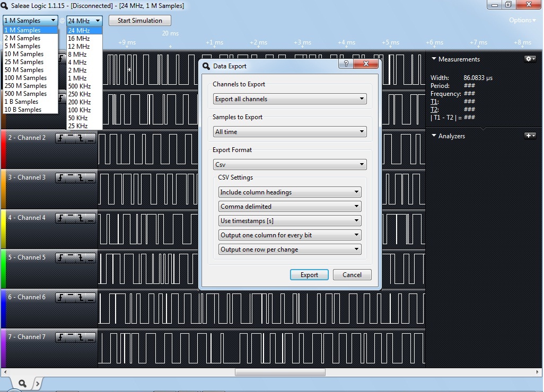Set falling edge trigger on Channel 7

81,337
